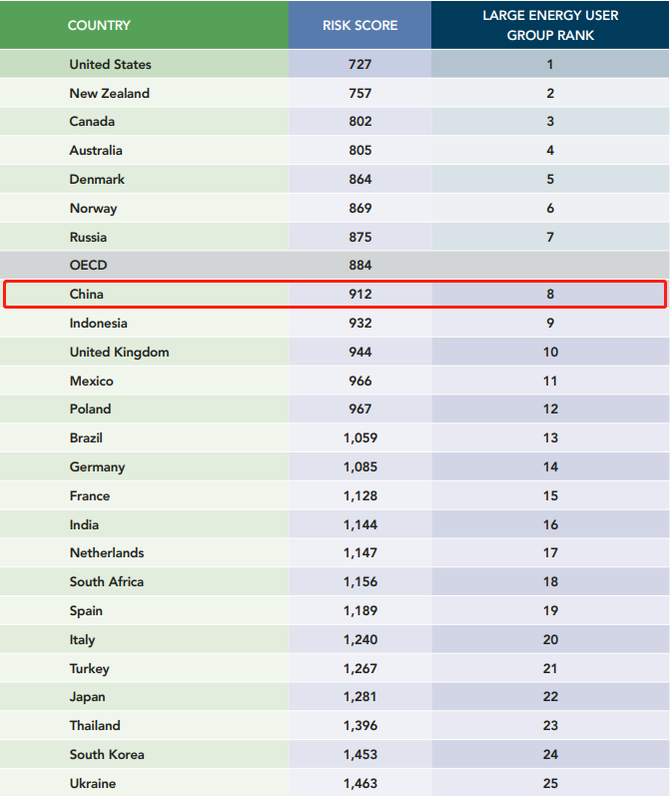The image size is (672, 796).
Task: Click the New Zealand country cell
Action: (110, 93)
